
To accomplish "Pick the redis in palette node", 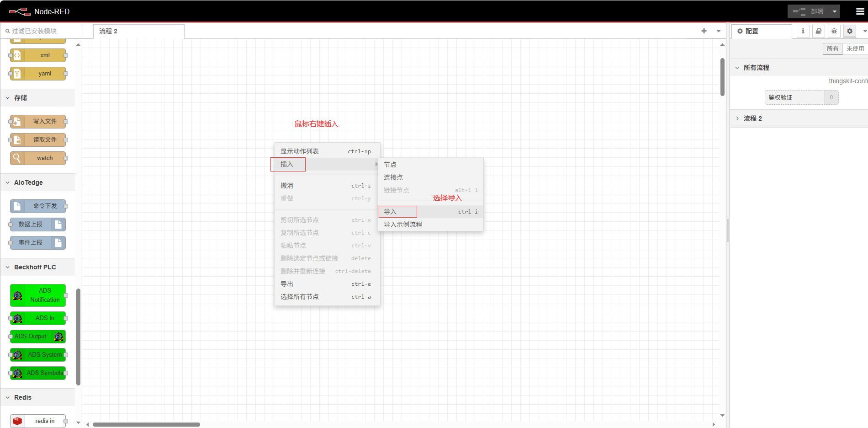I will 38,421.
